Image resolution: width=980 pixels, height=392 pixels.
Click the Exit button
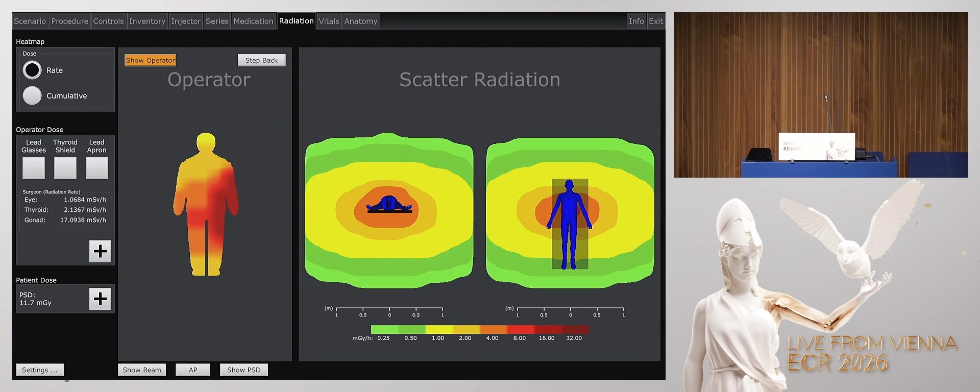(656, 21)
